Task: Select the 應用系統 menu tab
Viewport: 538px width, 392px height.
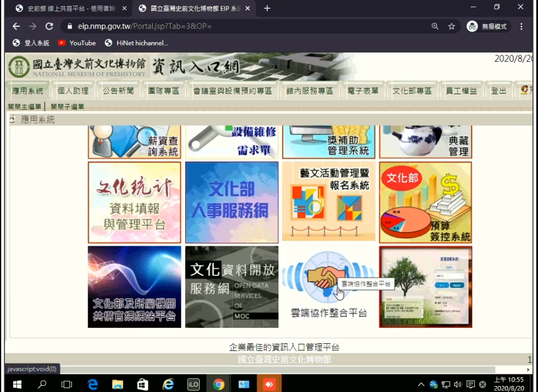Action: (x=28, y=91)
